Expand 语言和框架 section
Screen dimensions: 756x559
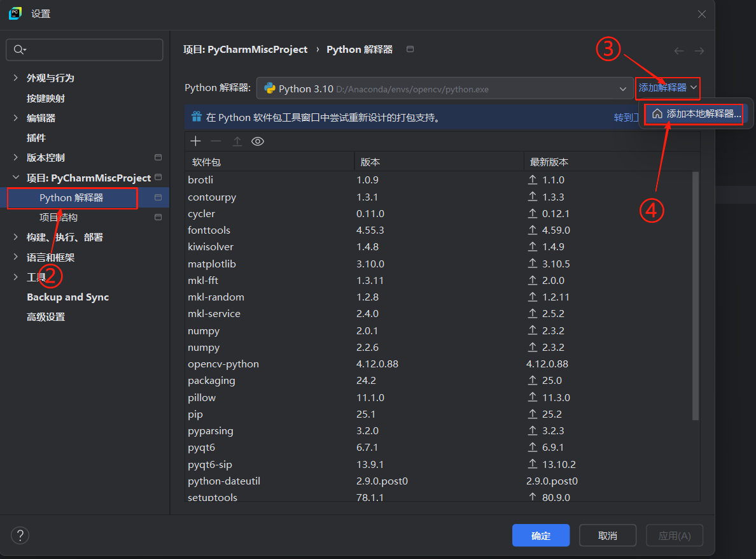(15, 257)
